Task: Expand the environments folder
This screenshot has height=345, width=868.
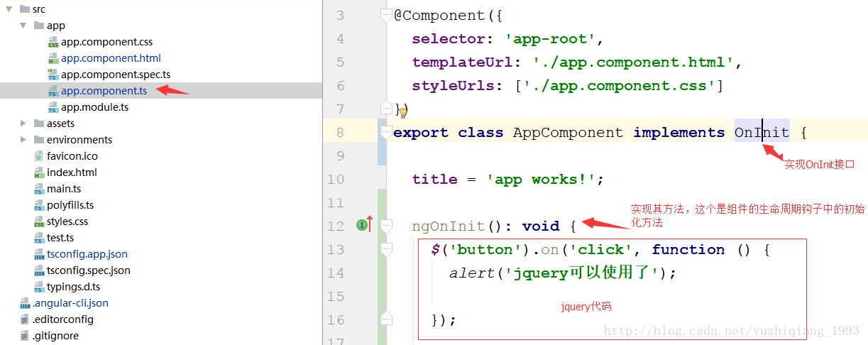Action: coord(23,140)
